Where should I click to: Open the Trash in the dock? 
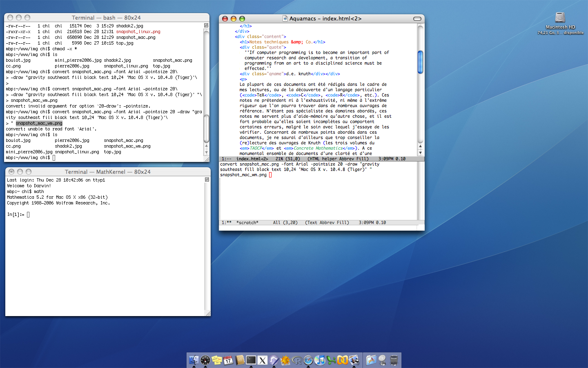tap(394, 360)
